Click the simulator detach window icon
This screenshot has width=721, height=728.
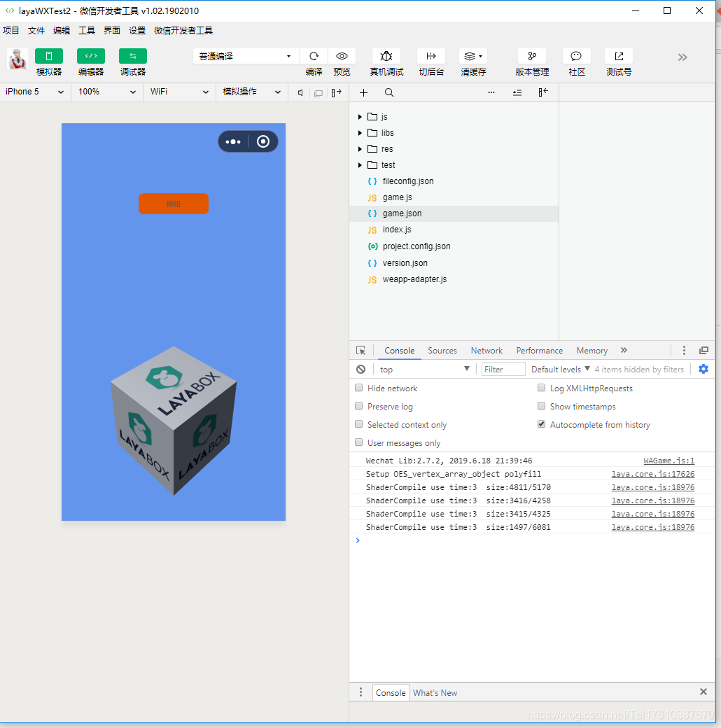[x=318, y=93]
